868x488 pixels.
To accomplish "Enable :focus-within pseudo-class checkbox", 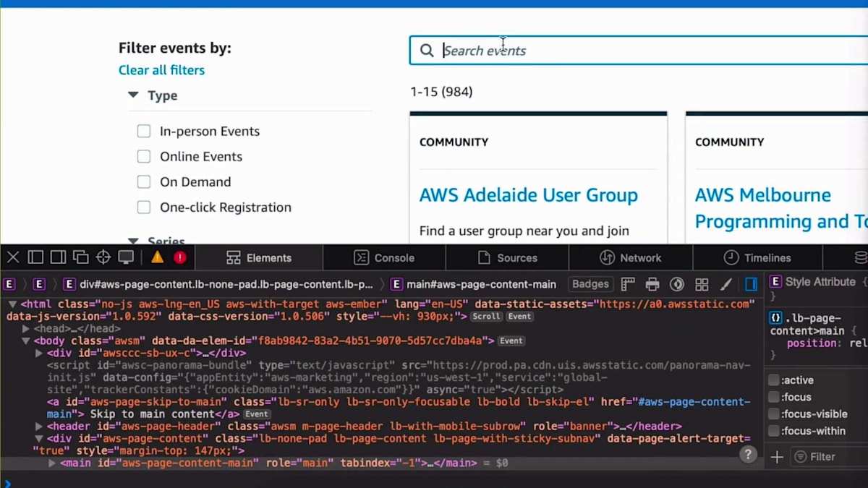I will 774,431.
